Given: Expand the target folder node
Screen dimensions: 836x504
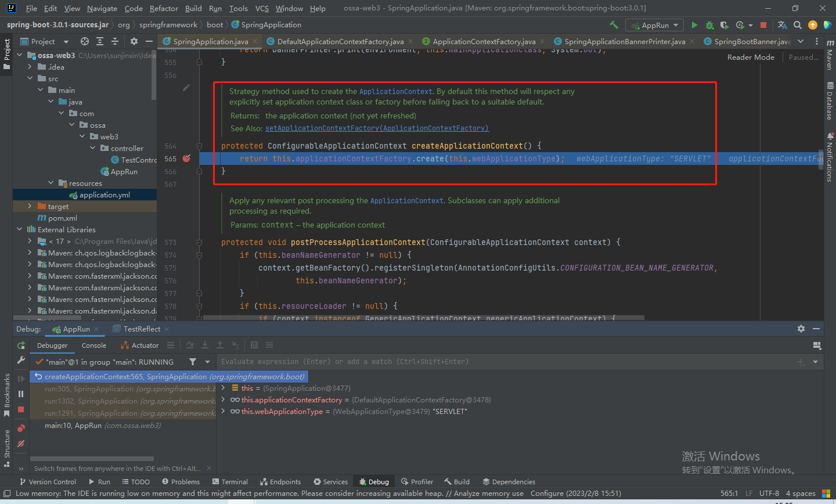Looking at the screenshot, I should tap(30, 206).
